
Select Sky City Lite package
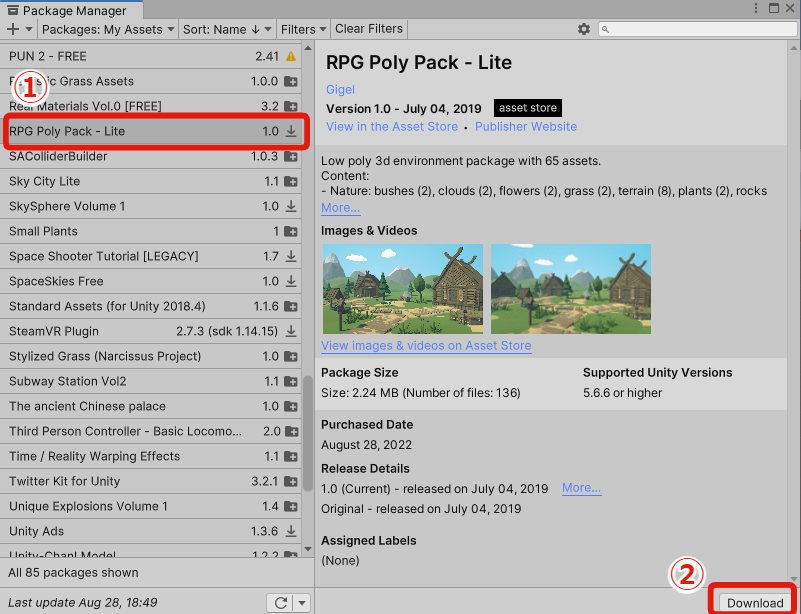[151, 181]
